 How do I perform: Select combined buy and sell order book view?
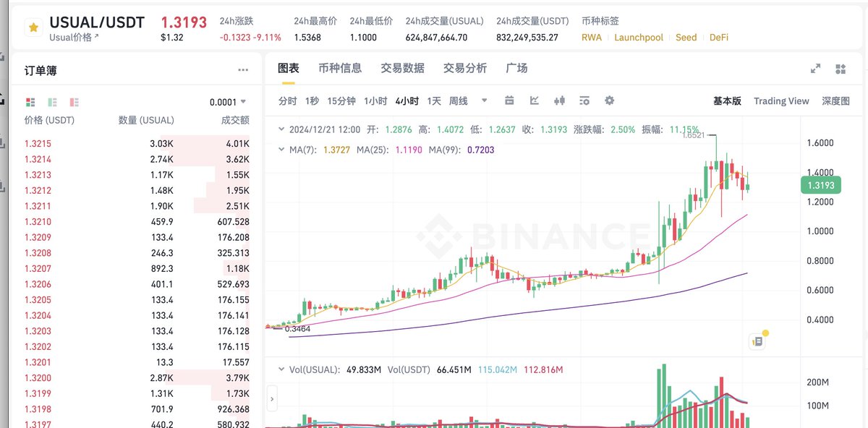pyautogui.click(x=30, y=102)
